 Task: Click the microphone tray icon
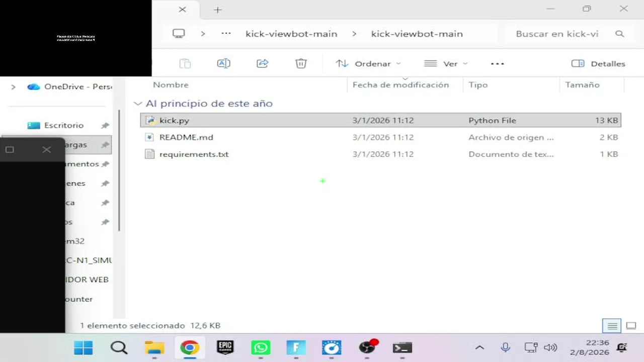tap(505, 347)
